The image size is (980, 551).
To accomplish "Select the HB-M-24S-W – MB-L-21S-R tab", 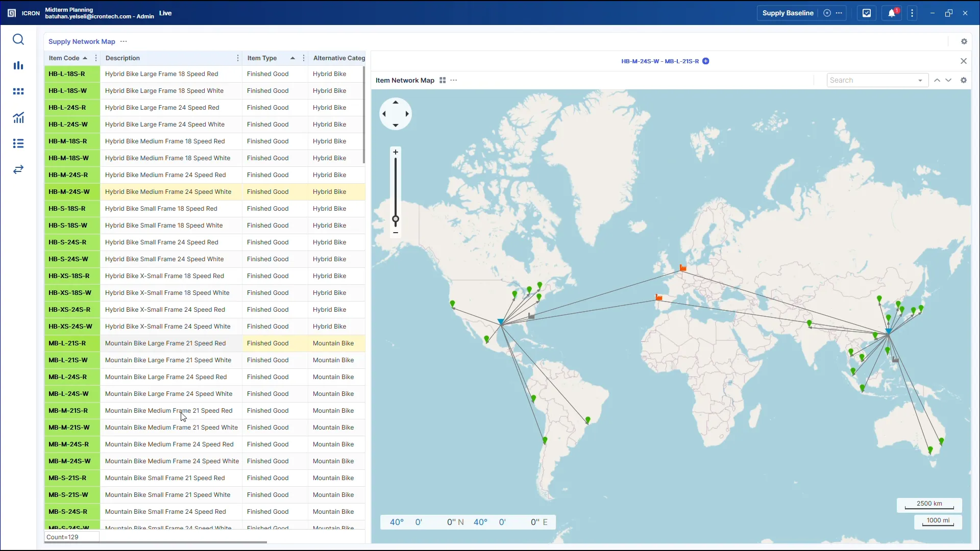I will [x=659, y=61].
